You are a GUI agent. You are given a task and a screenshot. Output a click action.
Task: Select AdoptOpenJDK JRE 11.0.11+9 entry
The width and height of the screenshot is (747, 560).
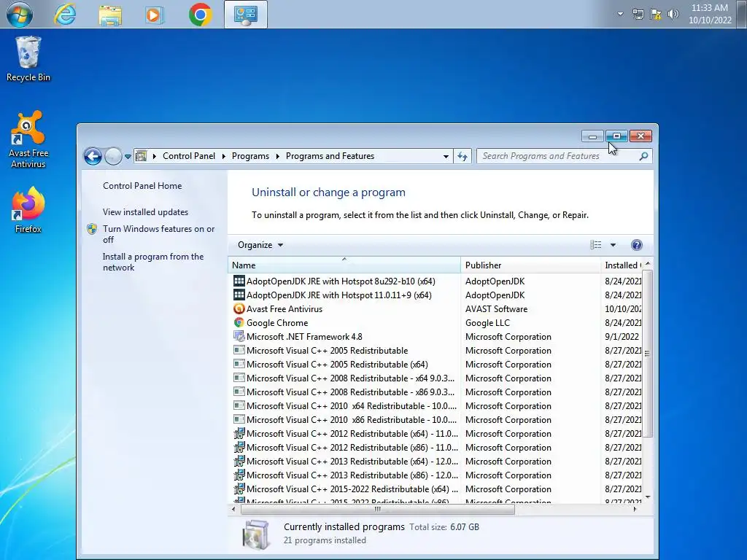point(338,295)
